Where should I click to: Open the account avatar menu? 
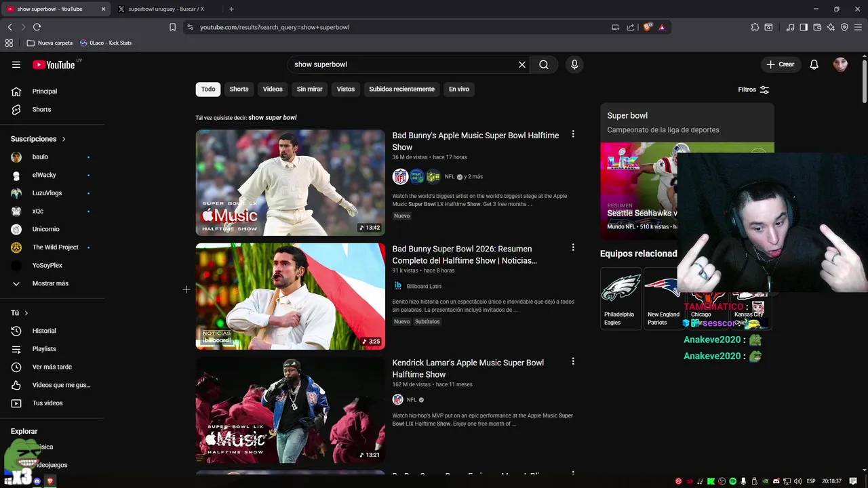click(x=840, y=64)
